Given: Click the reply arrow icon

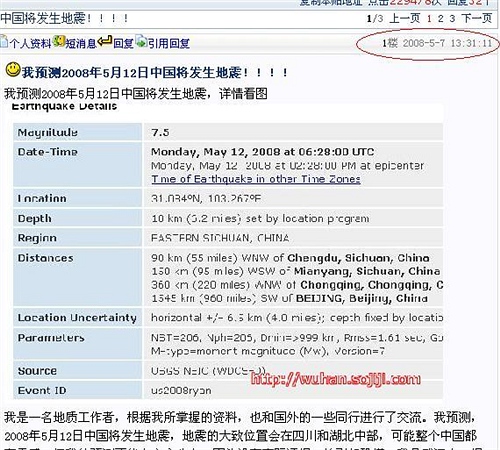Looking at the screenshot, I should (x=105, y=41).
